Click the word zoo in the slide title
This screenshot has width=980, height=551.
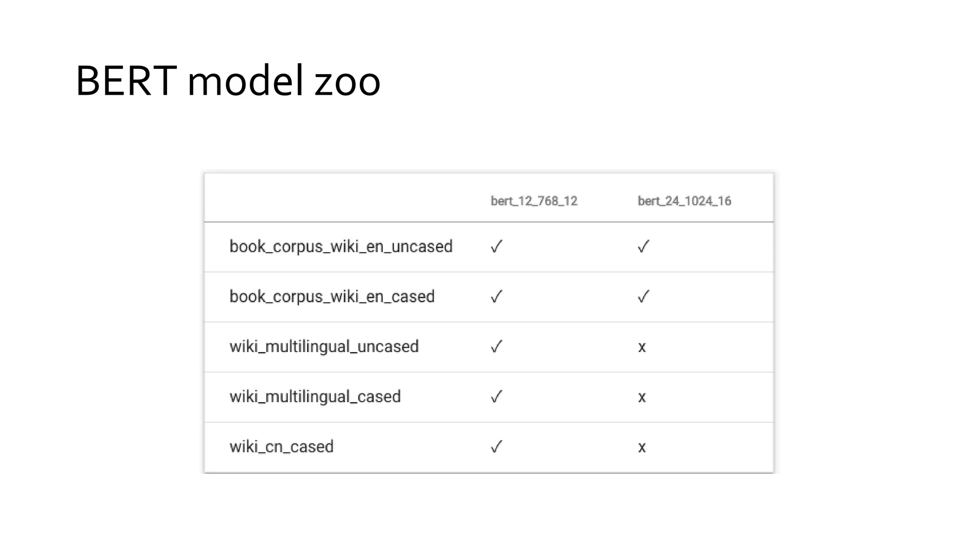[347, 82]
